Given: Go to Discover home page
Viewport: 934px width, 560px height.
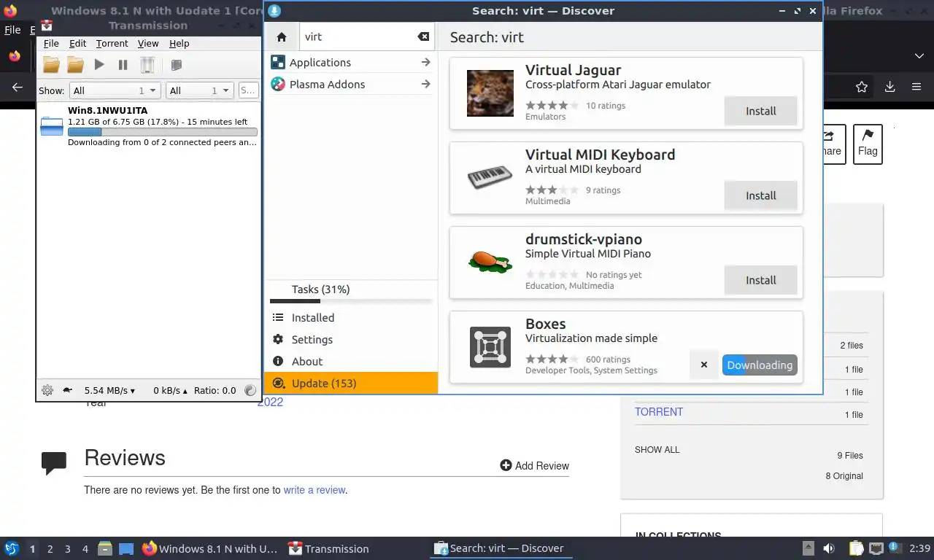Looking at the screenshot, I should pos(282,36).
